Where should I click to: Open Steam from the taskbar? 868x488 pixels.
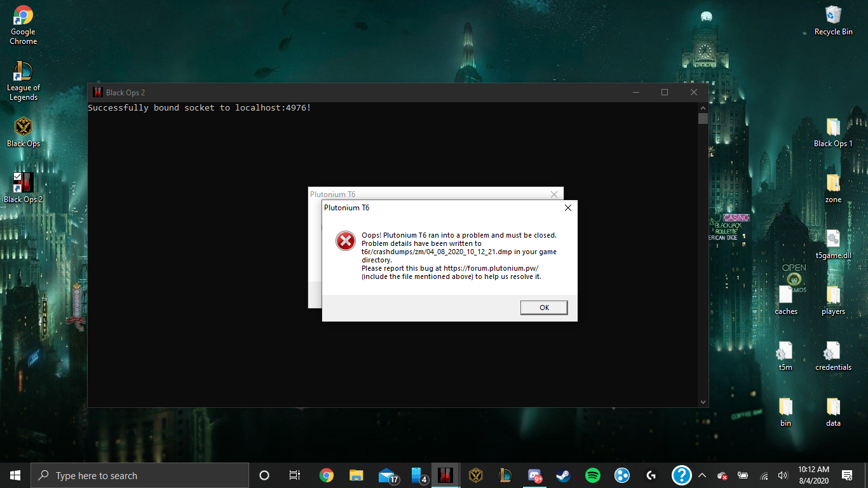563,475
